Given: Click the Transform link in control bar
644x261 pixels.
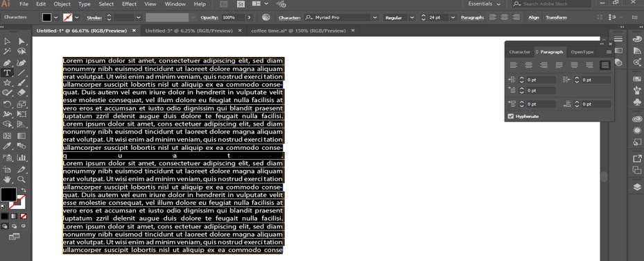Looking at the screenshot, I should point(556,17).
